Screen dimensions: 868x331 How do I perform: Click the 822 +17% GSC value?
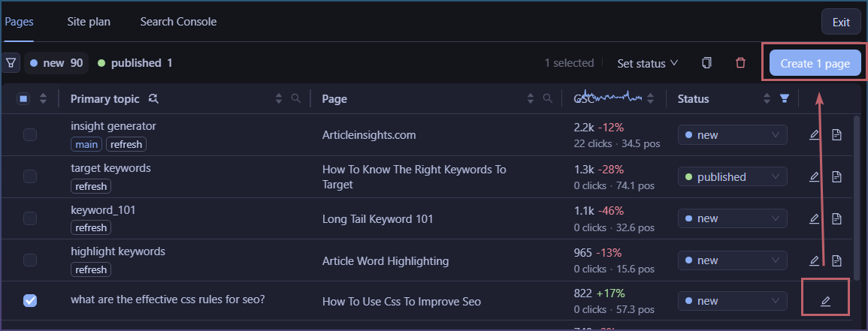coord(600,293)
